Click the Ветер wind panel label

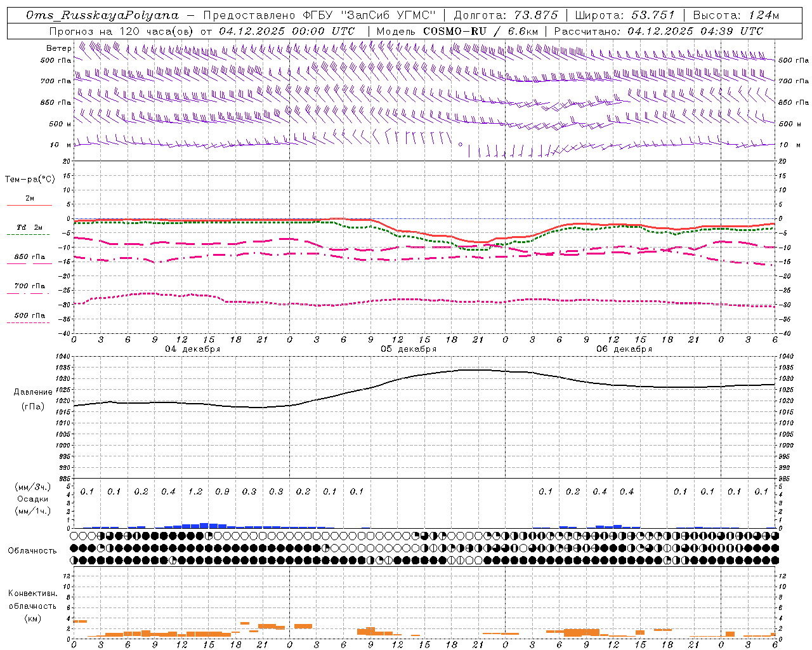tap(59, 48)
